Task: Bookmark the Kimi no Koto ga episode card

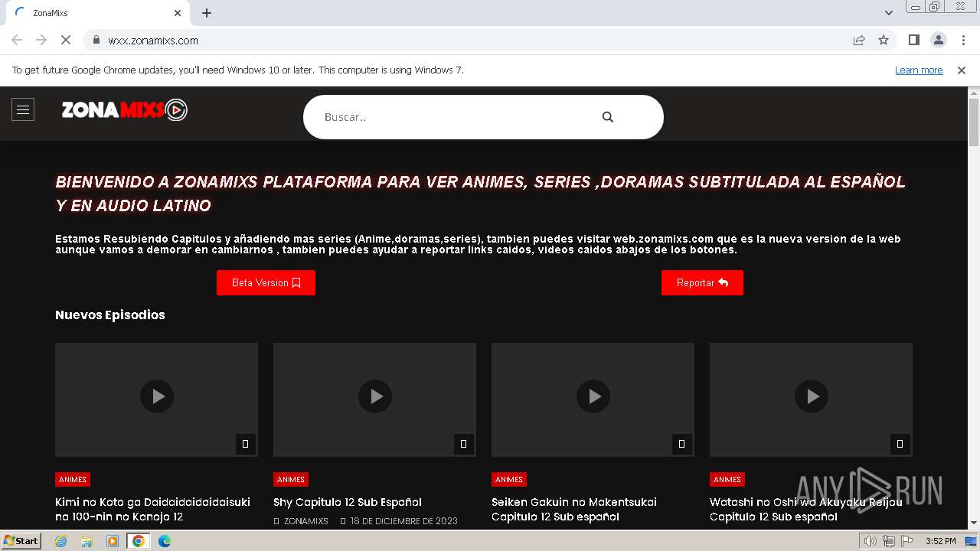Action: (x=245, y=443)
